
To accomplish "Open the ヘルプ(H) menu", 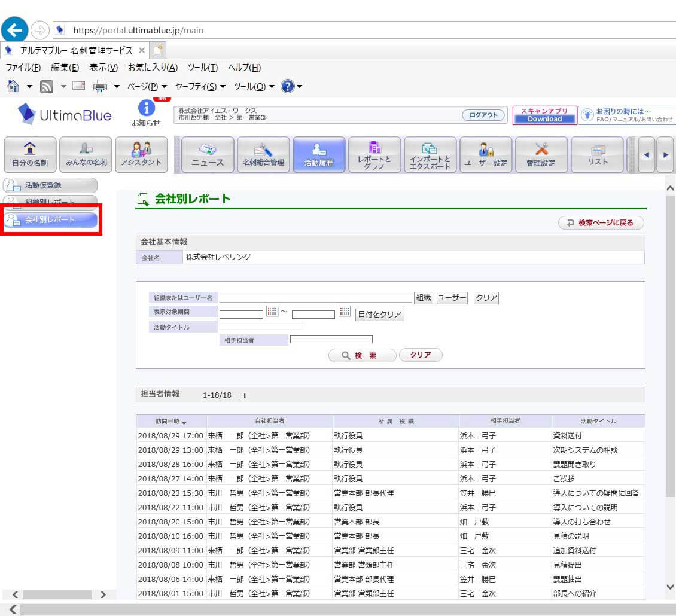I will 245,68.
